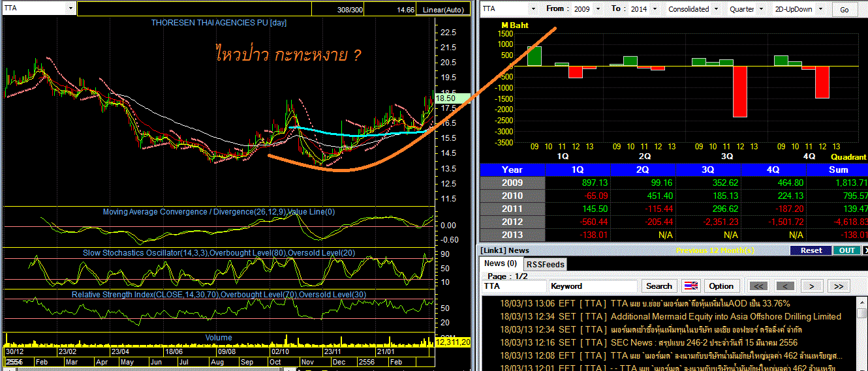Screen dimensions: 868x371
Task: Click the Go button
Action: (844, 9)
